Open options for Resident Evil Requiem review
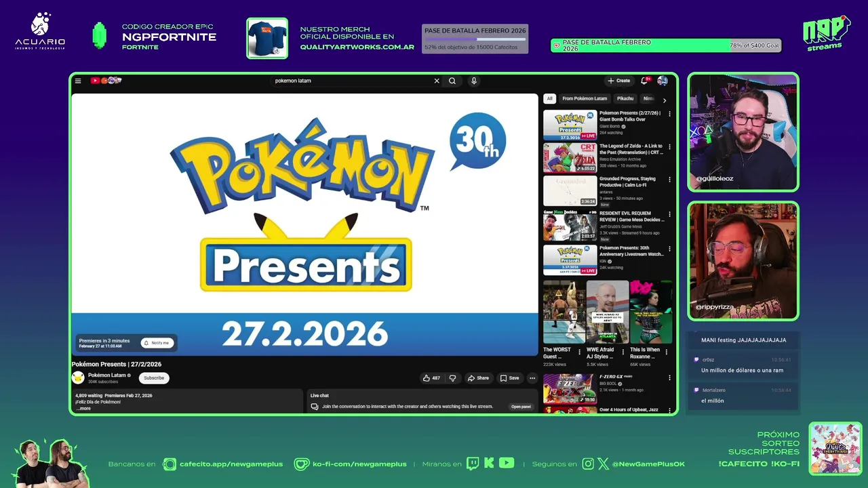Image resolution: width=868 pixels, height=488 pixels. coord(669,214)
